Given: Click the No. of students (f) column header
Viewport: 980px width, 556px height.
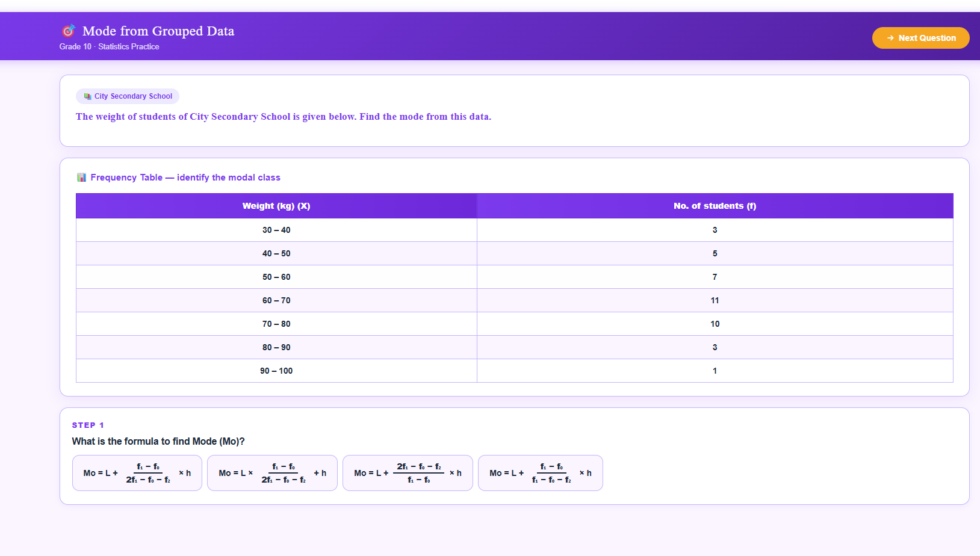Looking at the screenshot, I should [x=715, y=206].
